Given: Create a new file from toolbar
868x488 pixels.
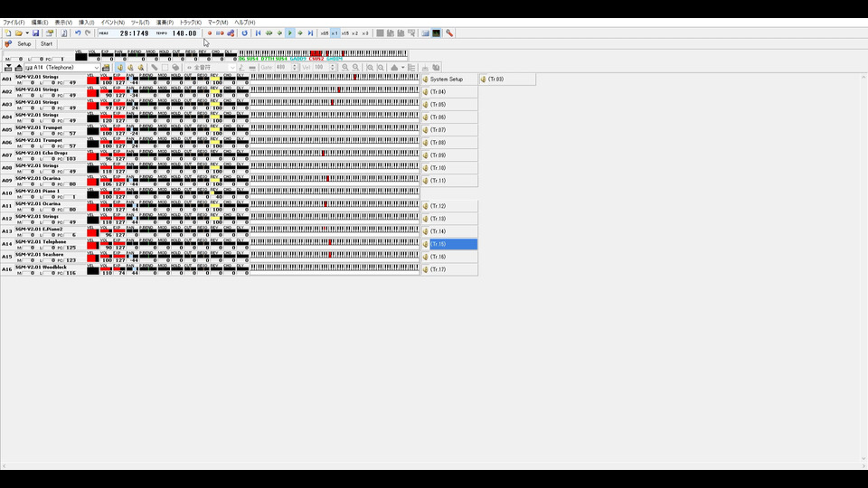Looking at the screenshot, I should [8, 33].
